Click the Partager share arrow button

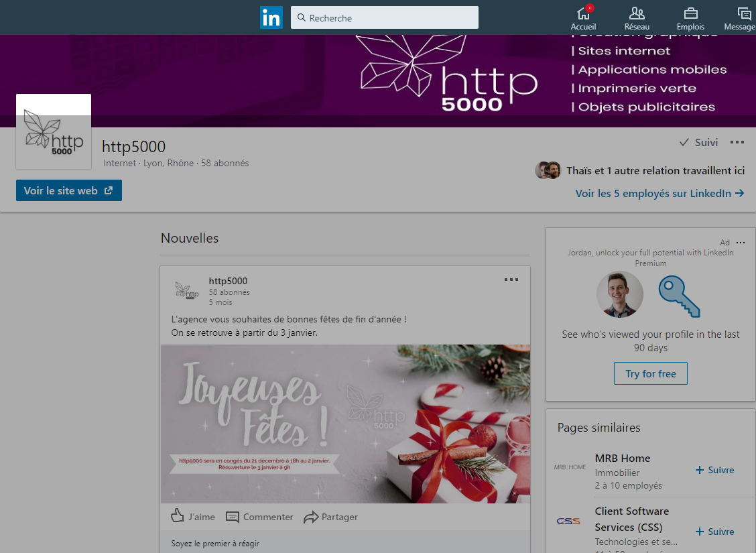pyautogui.click(x=331, y=517)
